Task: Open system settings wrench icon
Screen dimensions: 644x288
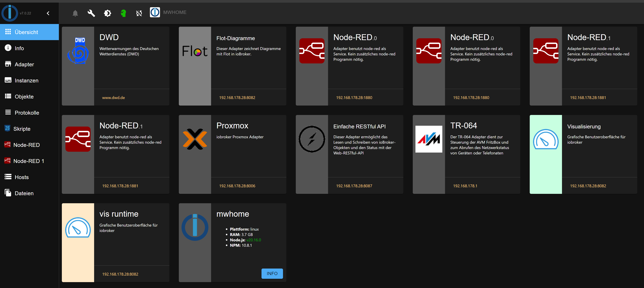Action: tap(91, 13)
